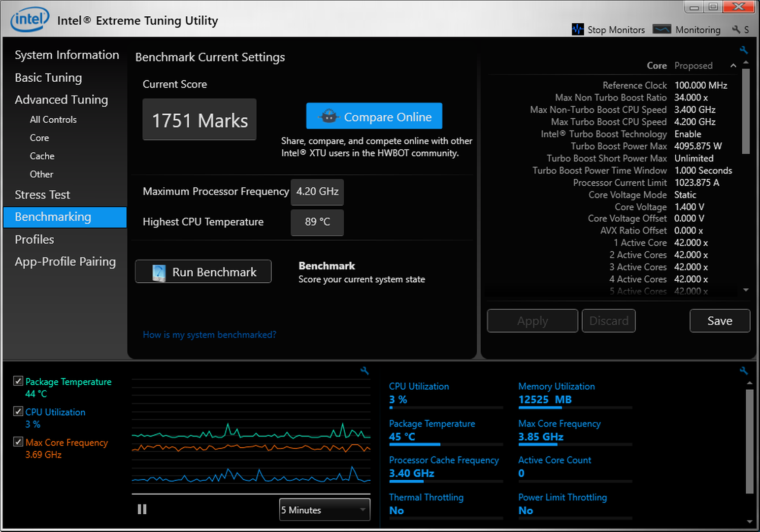This screenshot has height=532, width=760.
Task: Click Turbo Boost Power Max 4095.875 W
Action: [x=698, y=146]
